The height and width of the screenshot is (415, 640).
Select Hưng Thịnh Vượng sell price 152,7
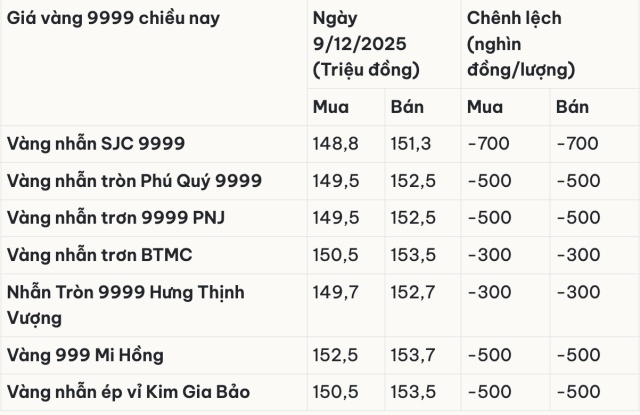point(411,293)
